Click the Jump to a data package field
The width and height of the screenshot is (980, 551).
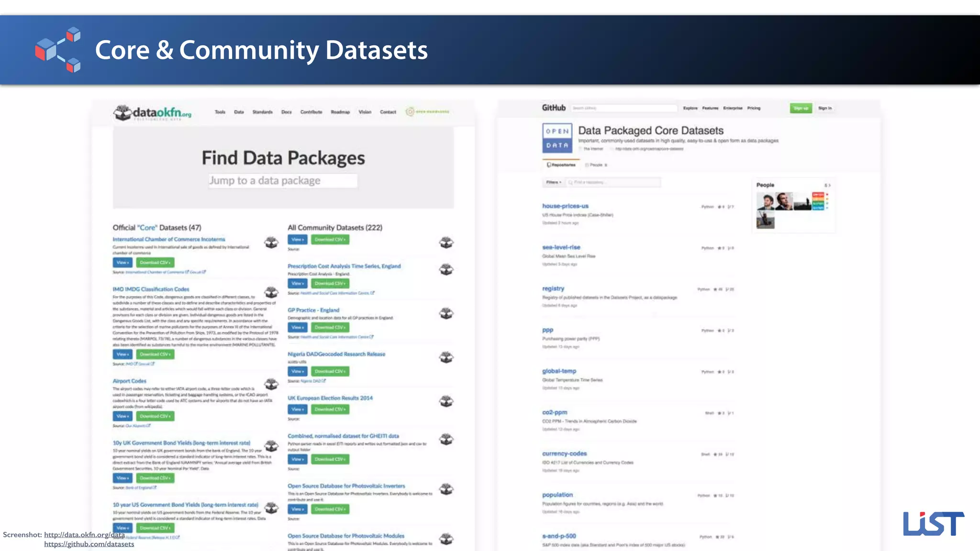coord(283,181)
